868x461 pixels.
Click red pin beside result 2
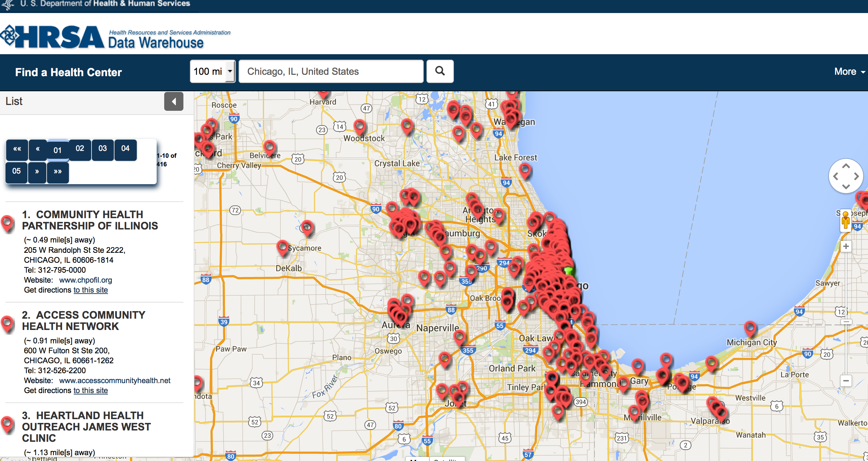7,324
